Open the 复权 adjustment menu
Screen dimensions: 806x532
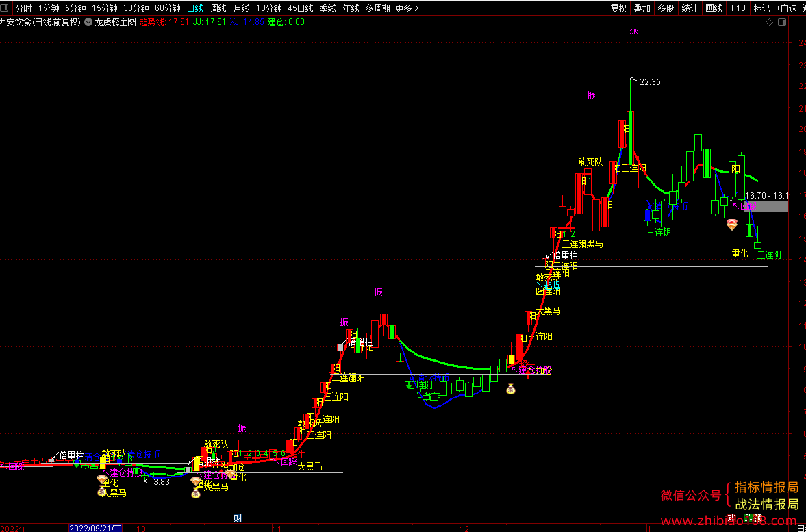(x=619, y=8)
